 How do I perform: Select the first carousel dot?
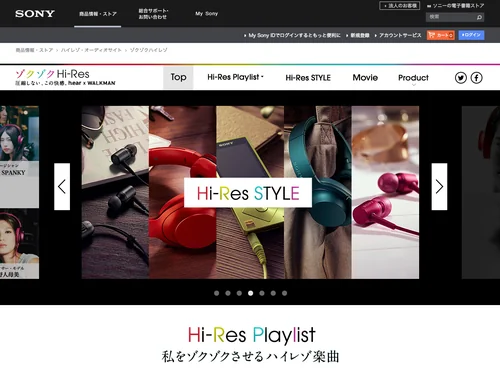(x=217, y=293)
